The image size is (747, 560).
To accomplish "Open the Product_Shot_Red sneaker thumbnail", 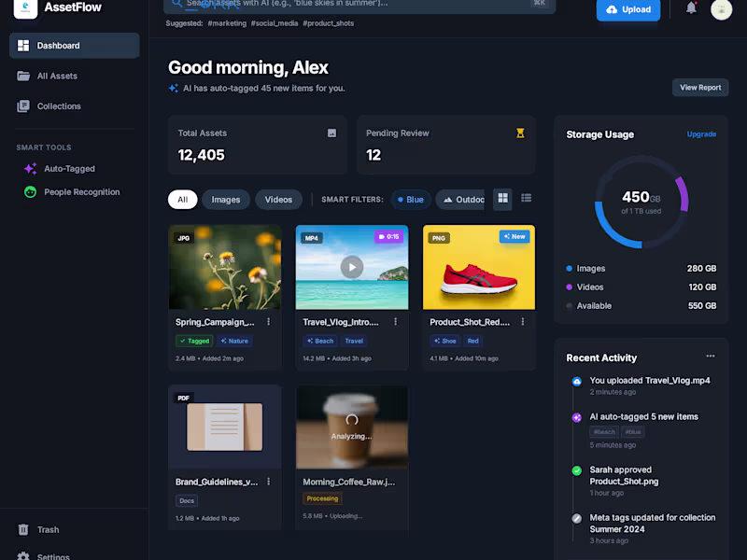I will click(478, 266).
